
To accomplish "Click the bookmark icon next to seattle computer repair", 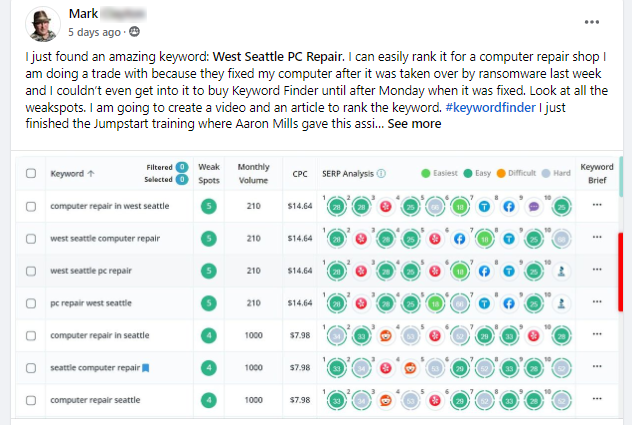I will 145,368.
